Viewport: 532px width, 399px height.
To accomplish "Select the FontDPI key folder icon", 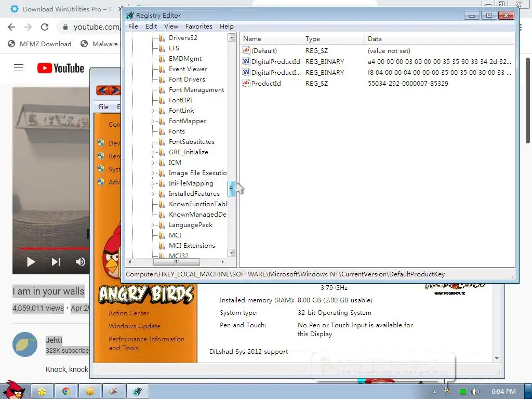I will coord(162,100).
